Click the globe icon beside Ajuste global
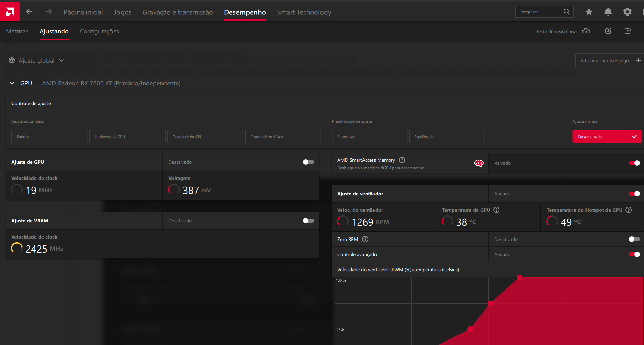Screen dimensions: 644x345 (12, 60)
